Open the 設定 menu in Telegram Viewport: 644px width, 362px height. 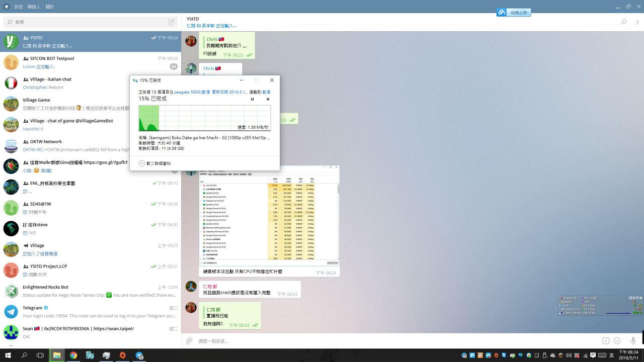pos(19,7)
